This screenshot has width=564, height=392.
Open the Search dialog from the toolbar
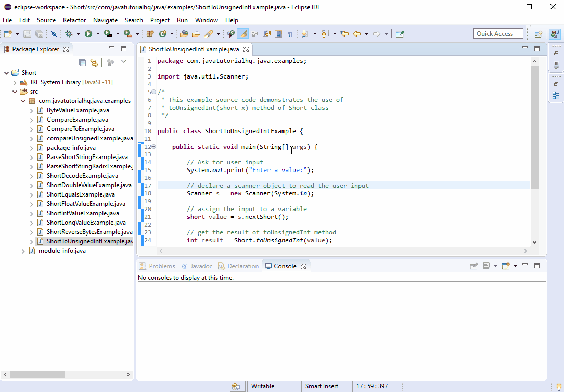point(208,34)
